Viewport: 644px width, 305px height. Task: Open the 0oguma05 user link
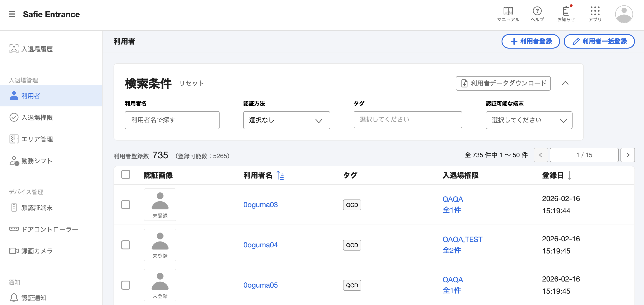click(x=260, y=285)
